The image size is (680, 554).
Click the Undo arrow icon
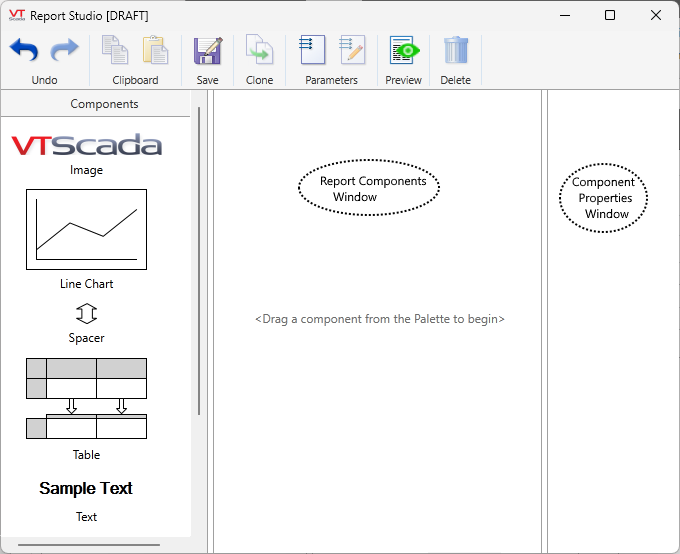pos(24,50)
